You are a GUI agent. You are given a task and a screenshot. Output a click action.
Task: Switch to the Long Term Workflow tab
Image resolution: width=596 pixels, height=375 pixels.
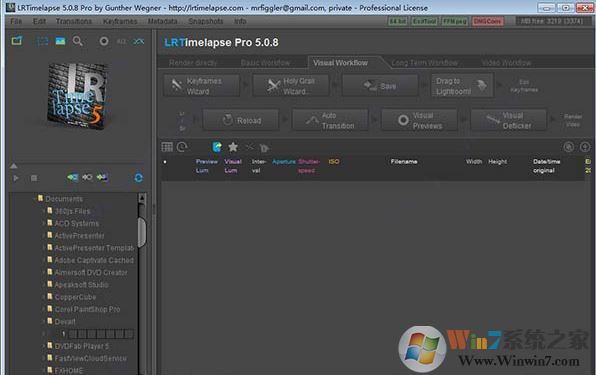pos(424,63)
